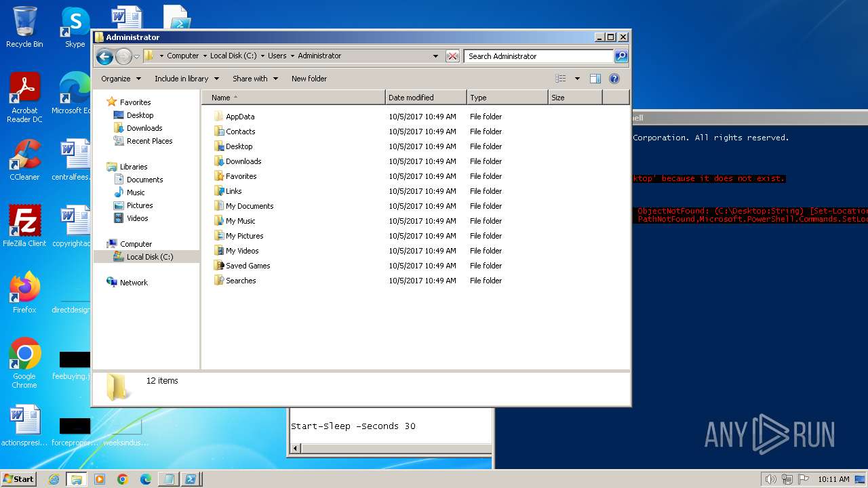Image resolution: width=868 pixels, height=488 pixels.
Task: Select the Favorites folder in file list
Action: click(241, 176)
